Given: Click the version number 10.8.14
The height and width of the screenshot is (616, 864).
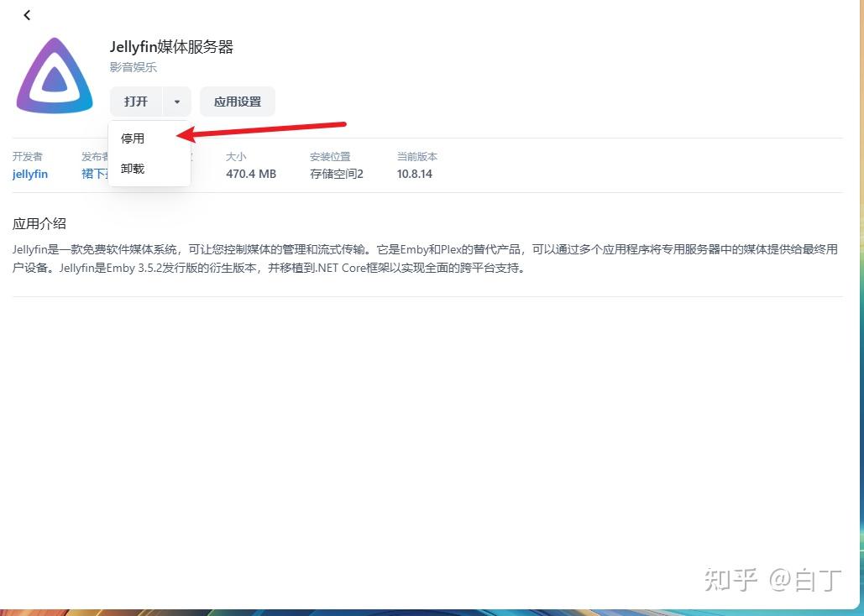Looking at the screenshot, I should point(415,174).
